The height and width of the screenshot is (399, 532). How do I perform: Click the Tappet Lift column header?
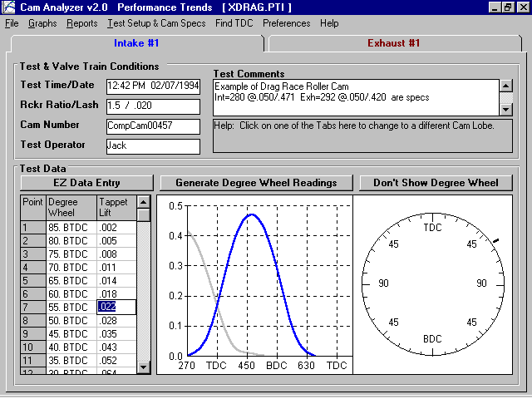click(116, 208)
